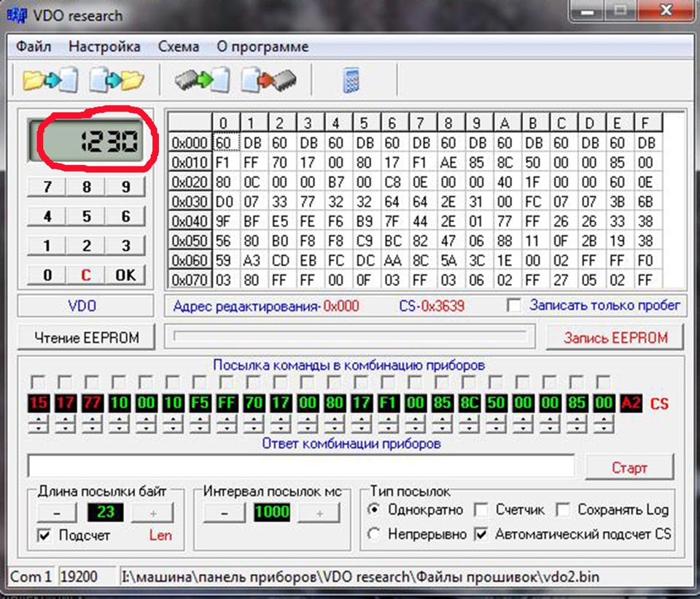Check the box above byte F5
Image resolution: width=700 pixels, height=599 pixels.
click(200, 382)
